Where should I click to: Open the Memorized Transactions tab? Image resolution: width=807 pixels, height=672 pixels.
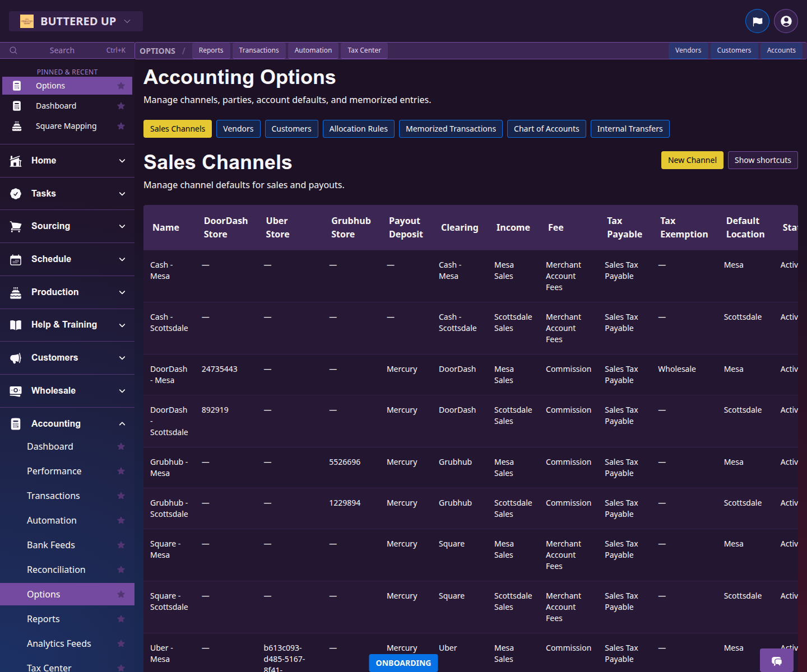[451, 128]
